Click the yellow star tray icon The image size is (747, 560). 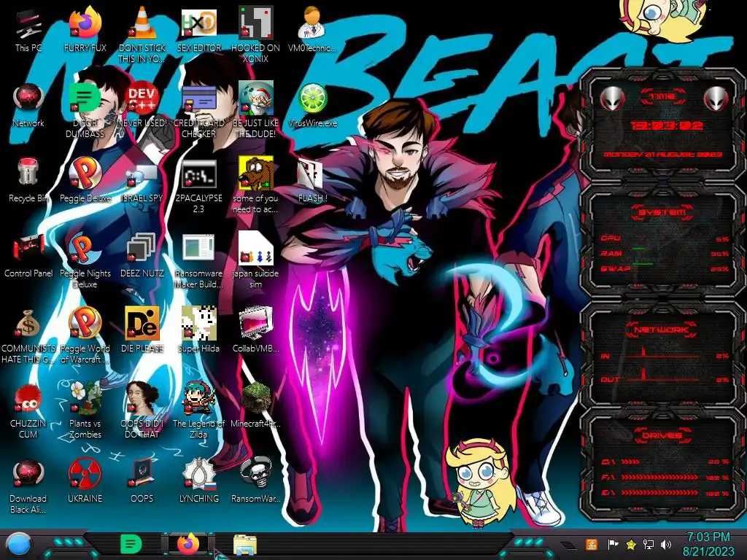pyautogui.click(x=631, y=544)
